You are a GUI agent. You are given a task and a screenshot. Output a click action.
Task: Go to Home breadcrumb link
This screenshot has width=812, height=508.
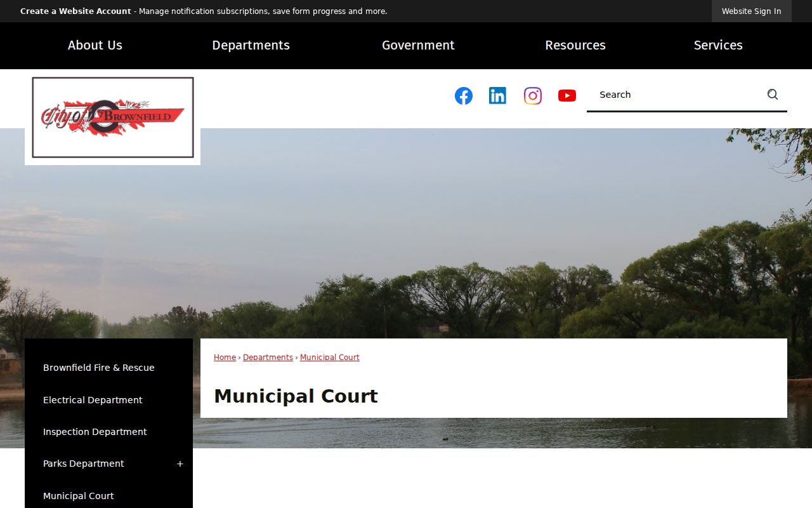click(225, 358)
